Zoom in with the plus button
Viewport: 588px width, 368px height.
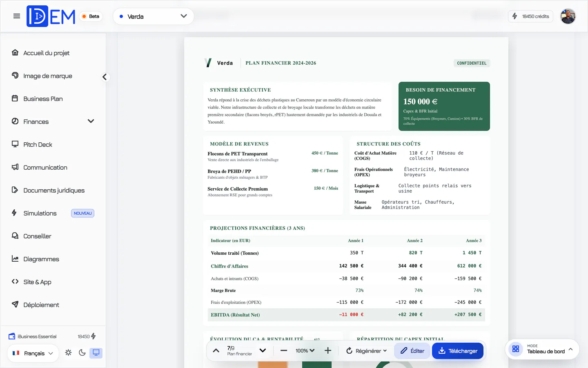click(328, 350)
